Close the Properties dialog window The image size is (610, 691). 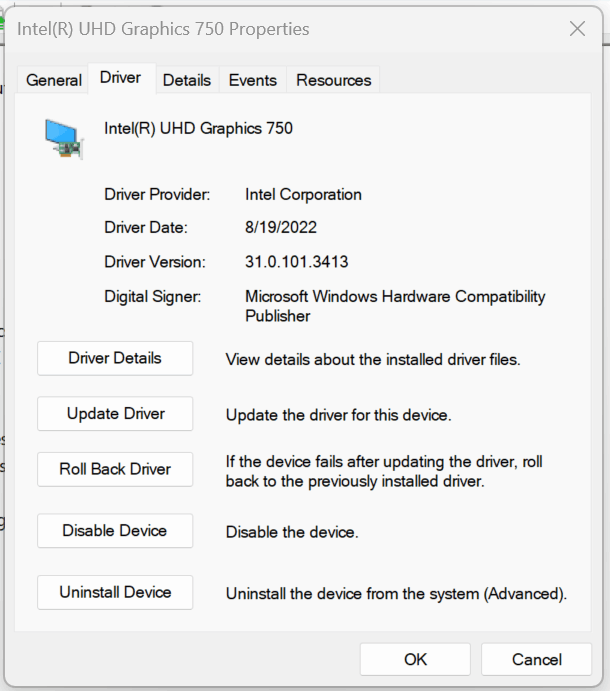(577, 29)
